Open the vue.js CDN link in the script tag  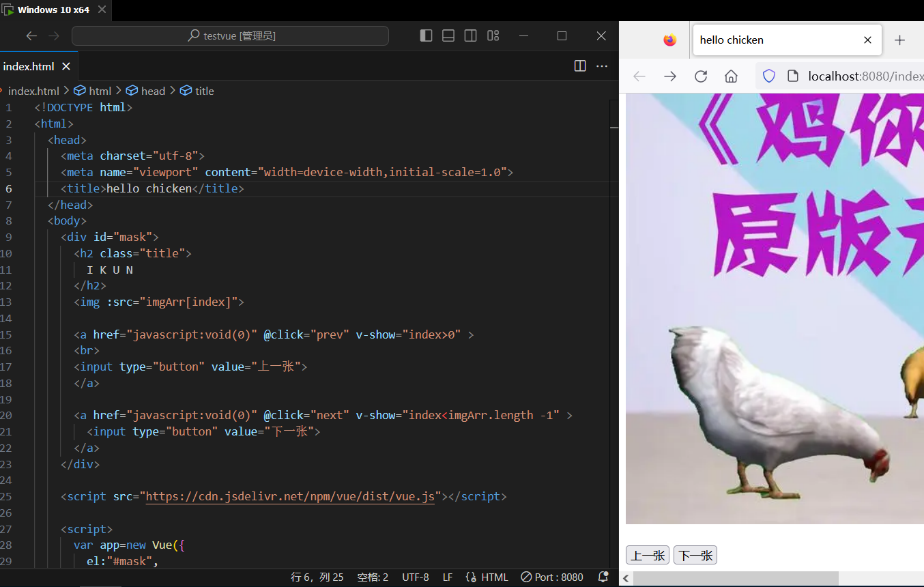point(290,496)
